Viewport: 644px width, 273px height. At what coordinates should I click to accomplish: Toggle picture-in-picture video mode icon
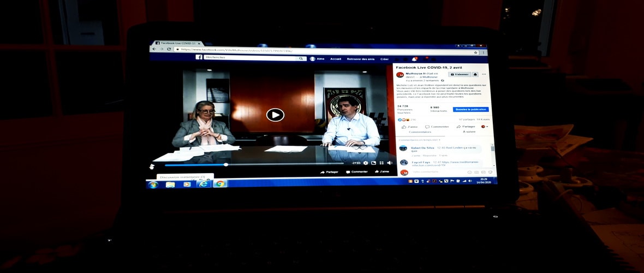pos(374,163)
